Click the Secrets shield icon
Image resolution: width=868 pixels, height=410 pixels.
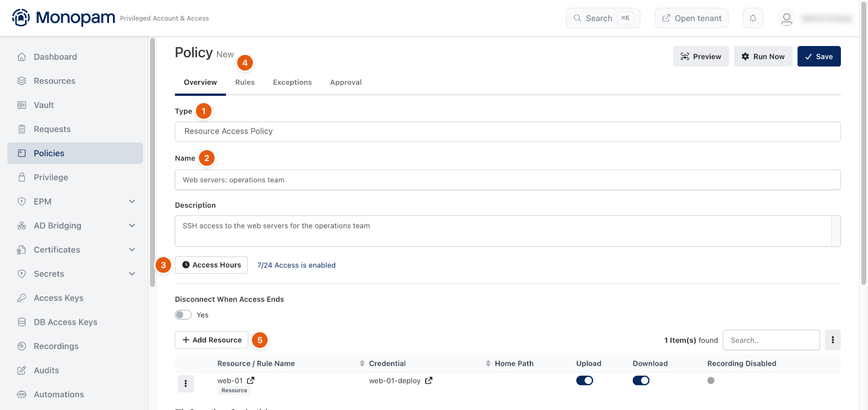tap(22, 274)
